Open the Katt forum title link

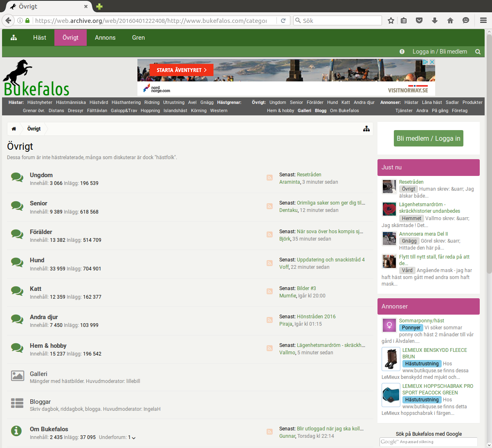click(x=36, y=289)
